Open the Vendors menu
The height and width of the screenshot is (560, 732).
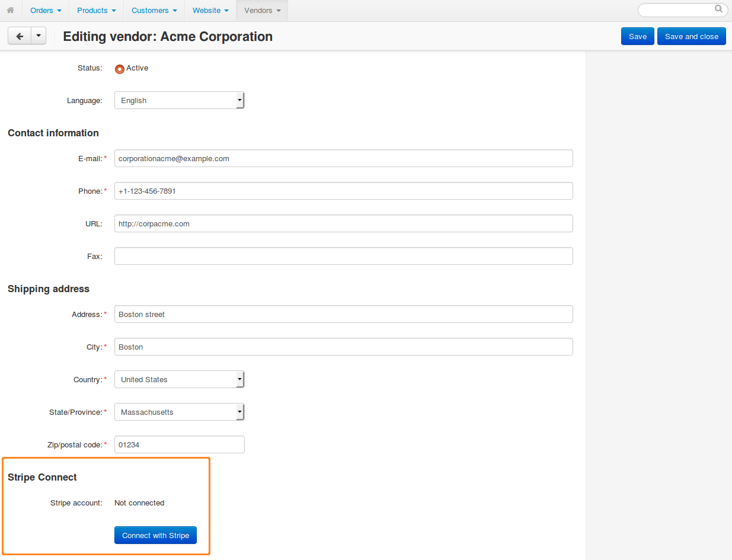click(262, 11)
